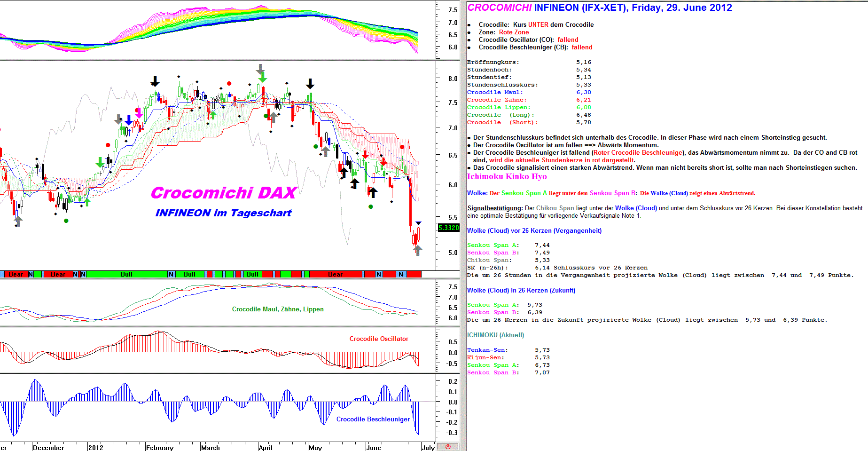Click the green down arrow at April peak
The height and width of the screenshot is (451, 868).
click(262, 77)
